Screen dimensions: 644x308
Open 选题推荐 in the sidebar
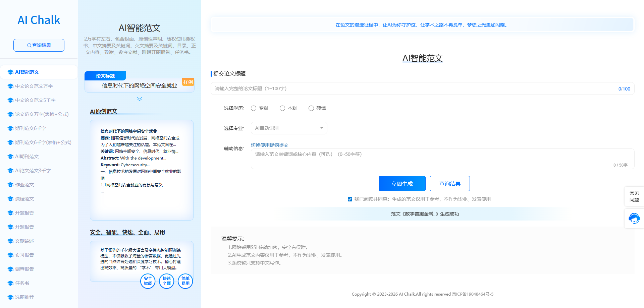(39, 297)
